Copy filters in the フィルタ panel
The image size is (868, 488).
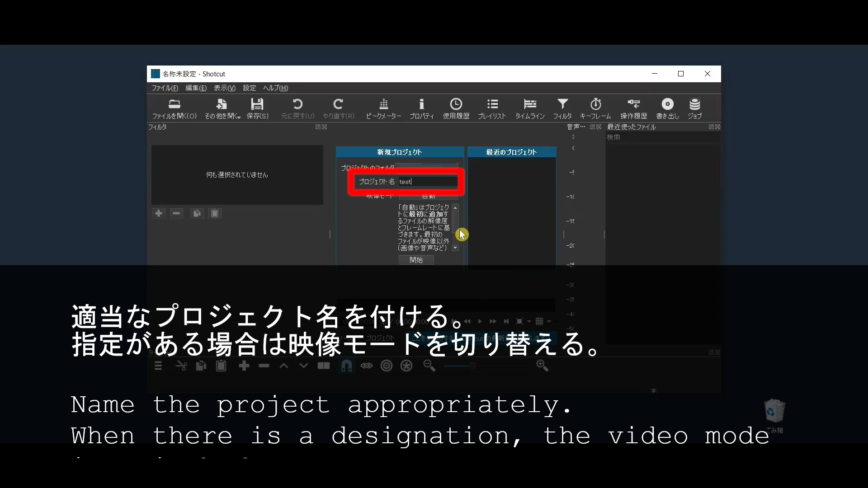[197, 213]
